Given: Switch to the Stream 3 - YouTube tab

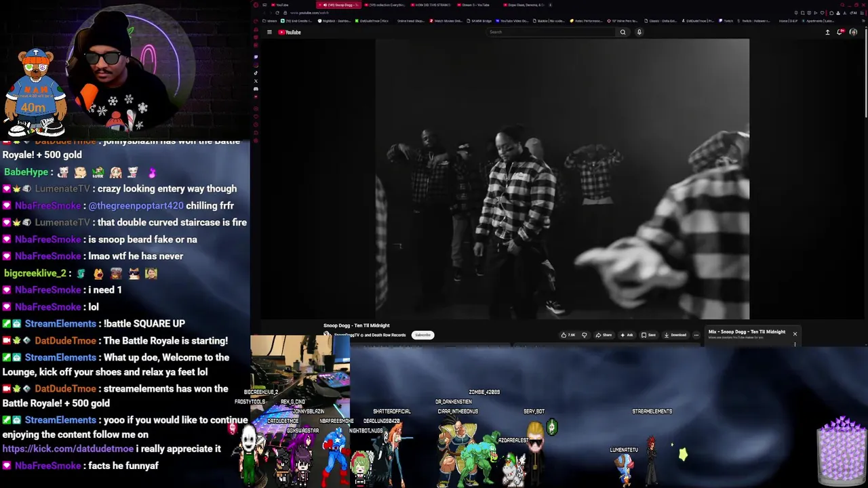Looking at the screenshot, I should (x=478, y=5).
